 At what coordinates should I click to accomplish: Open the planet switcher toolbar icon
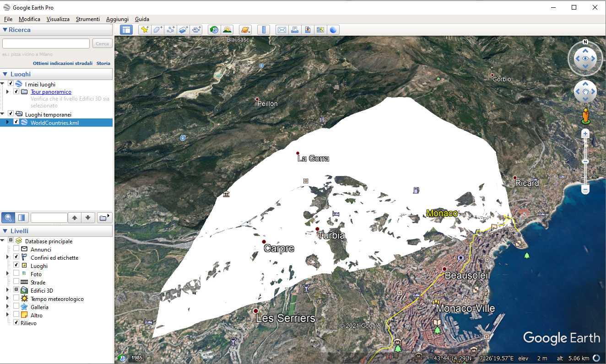tap(245, 30)
